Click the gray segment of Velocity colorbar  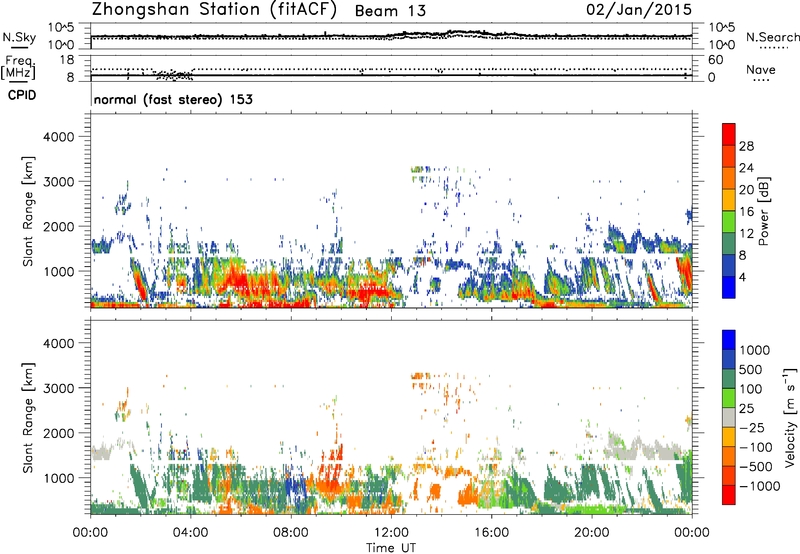(729, 417)
